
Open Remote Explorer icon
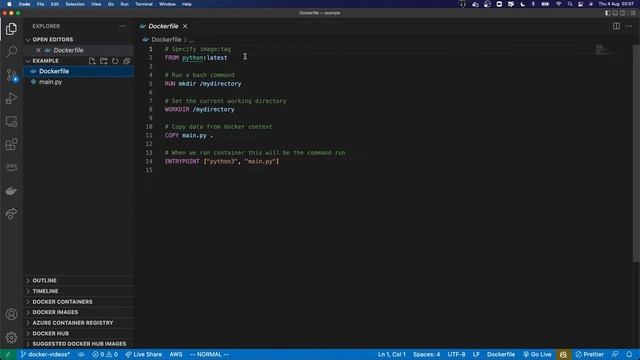click(x=11, y=122)
